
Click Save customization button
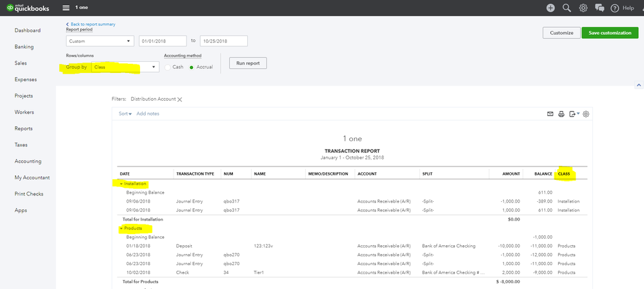[610, 33]
